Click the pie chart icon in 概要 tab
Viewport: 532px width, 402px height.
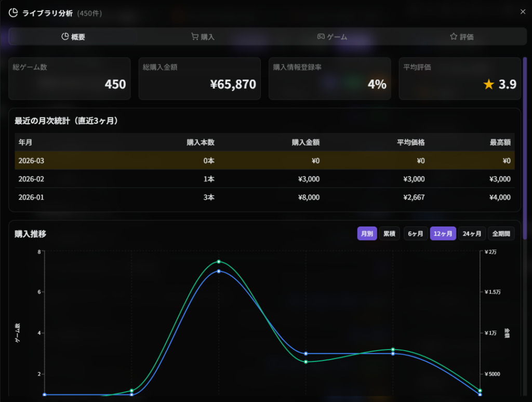pos(65,37)
